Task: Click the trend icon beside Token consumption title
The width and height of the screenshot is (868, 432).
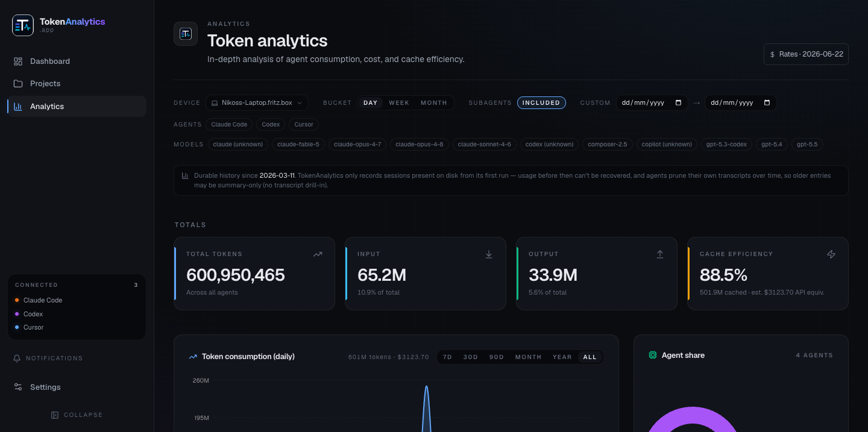Action: click(193, 357)
